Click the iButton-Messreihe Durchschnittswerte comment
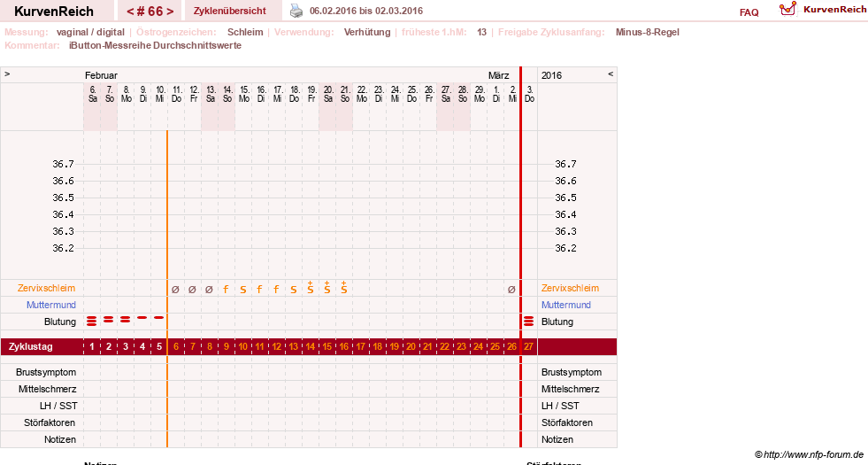The height and width of the screenshot is (465, 868). (x=155, y=45)
